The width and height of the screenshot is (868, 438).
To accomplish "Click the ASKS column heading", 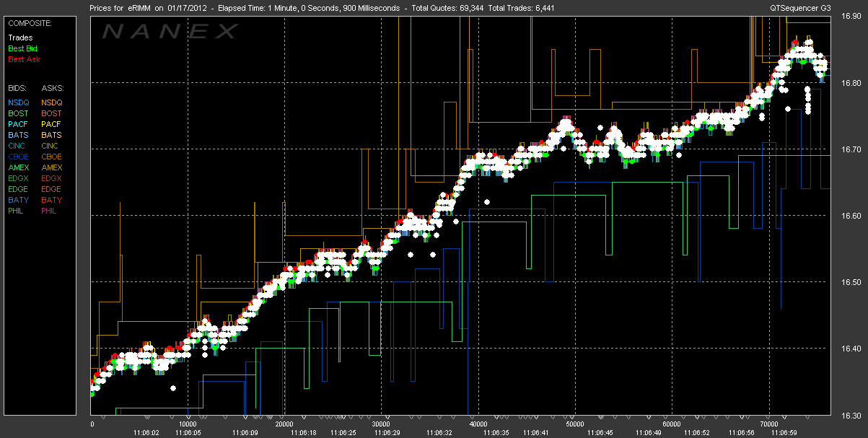I will click(x=53, y=87).
